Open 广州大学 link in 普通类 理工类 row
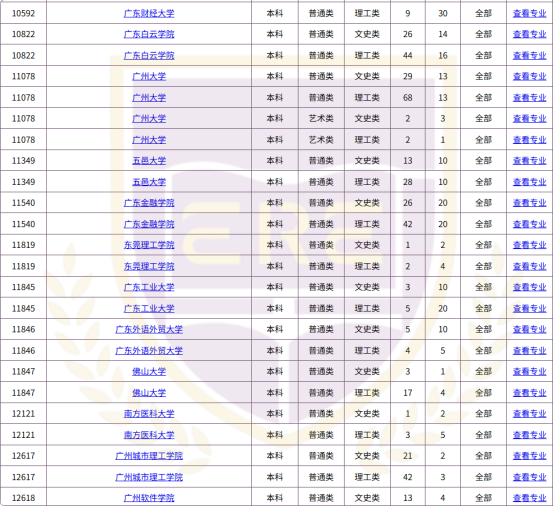553x506 pixels. [149, 98]
